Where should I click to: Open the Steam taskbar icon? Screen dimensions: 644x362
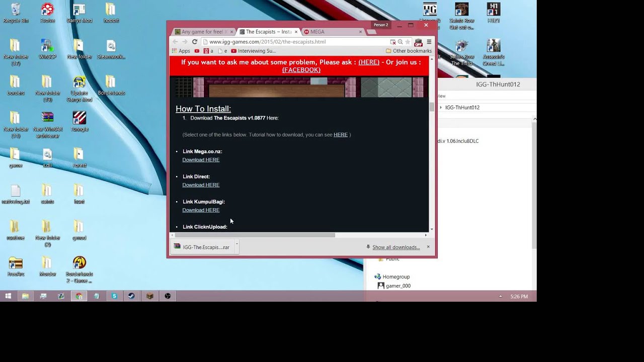click(x=131, y=296)
